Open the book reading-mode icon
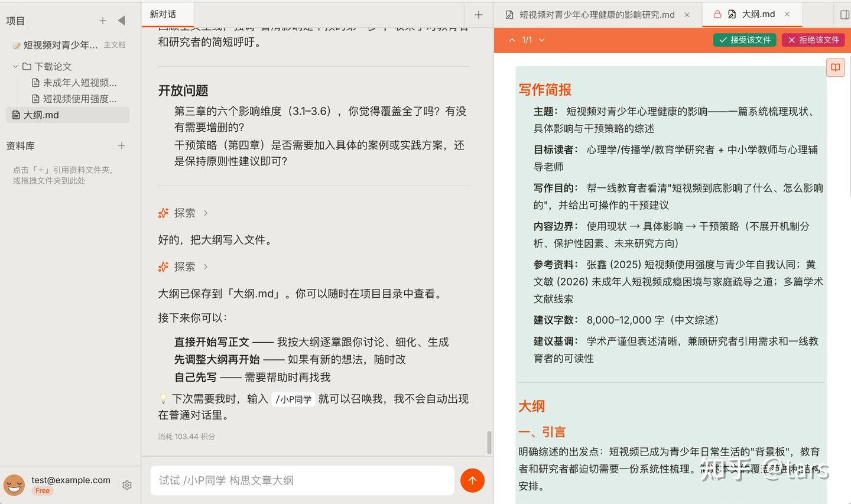 click(835, 67)
